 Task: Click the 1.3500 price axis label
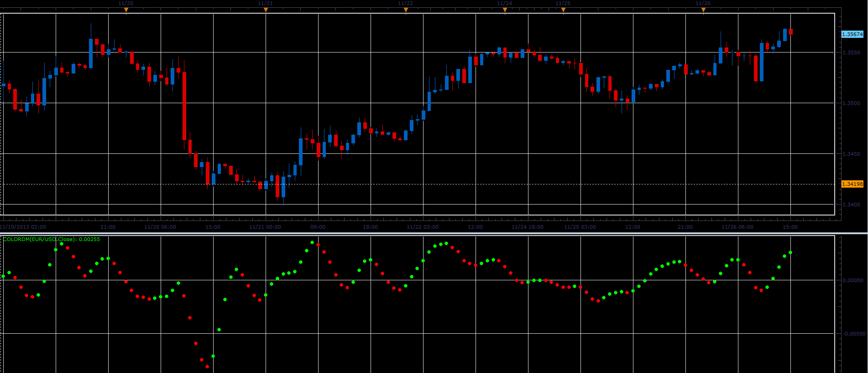[x=851, y=103]
